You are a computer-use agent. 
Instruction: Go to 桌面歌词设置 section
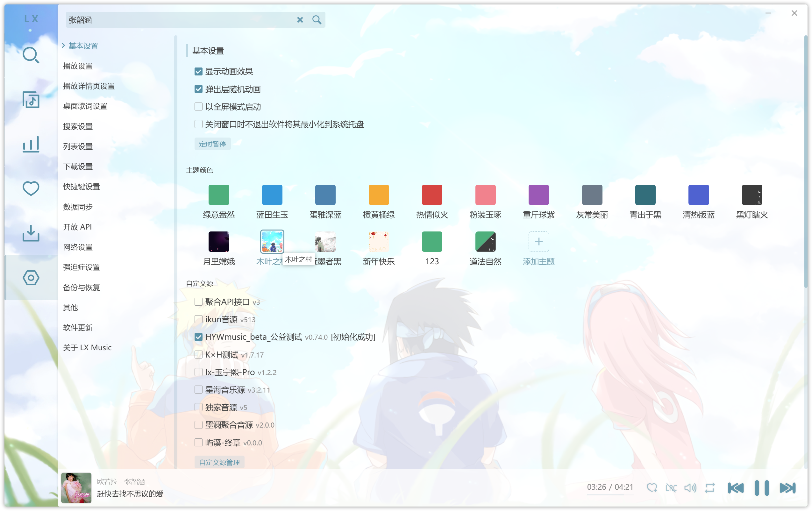tap(85, 106)
